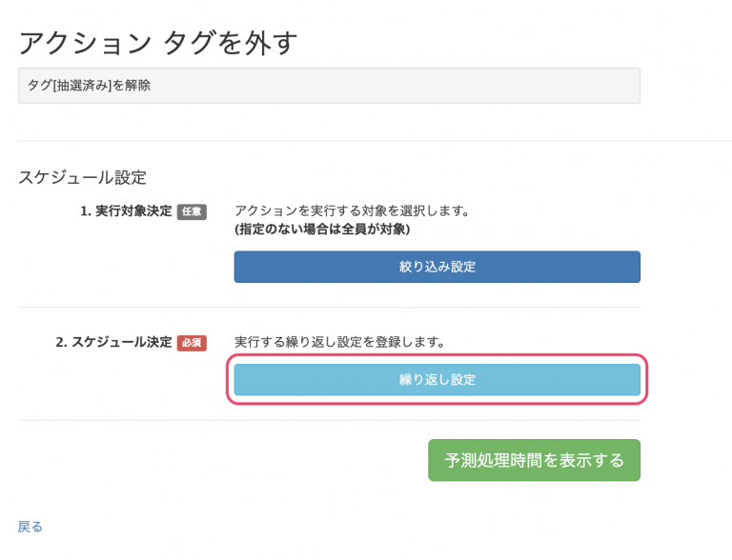Click the text アクションを実行する対象を選択します。
Screen dimensions: 732x560
[352, 210]
